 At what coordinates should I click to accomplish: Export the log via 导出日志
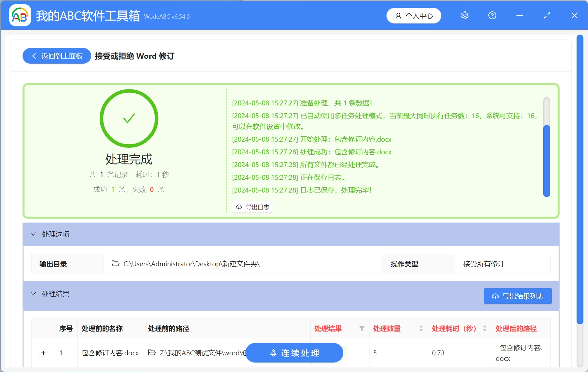(x=252, y=207)
